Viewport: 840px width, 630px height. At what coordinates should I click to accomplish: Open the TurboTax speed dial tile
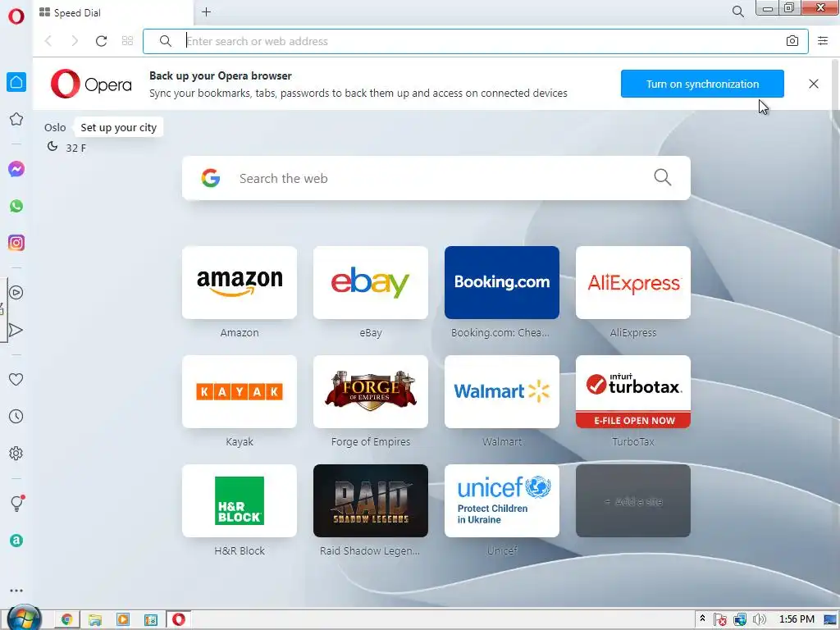click(x=633, y=391)
